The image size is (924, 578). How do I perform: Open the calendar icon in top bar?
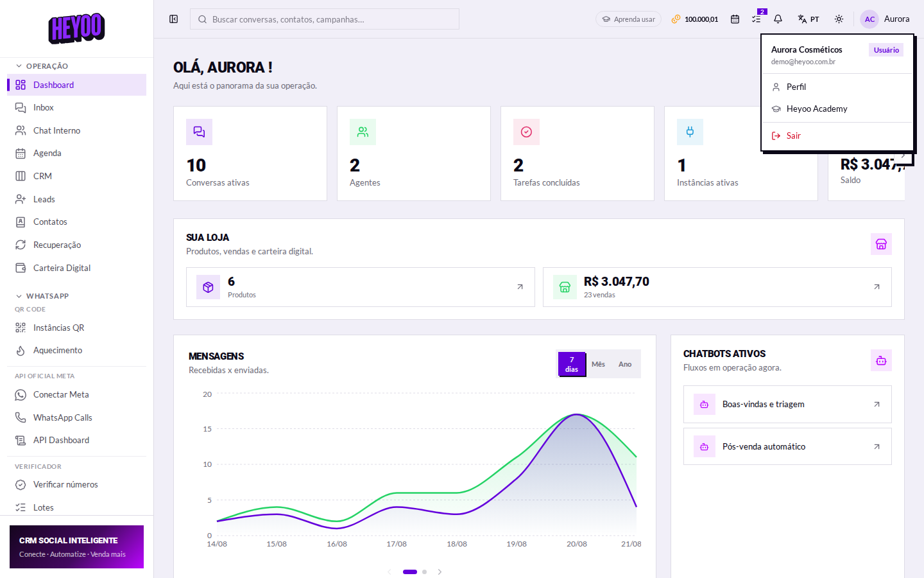click(735, 19)
